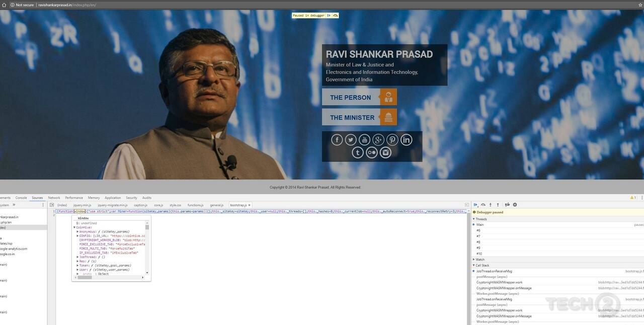Open the Twitter social icon
Viewport: 644px width, 325px height.
pos(351,140)
